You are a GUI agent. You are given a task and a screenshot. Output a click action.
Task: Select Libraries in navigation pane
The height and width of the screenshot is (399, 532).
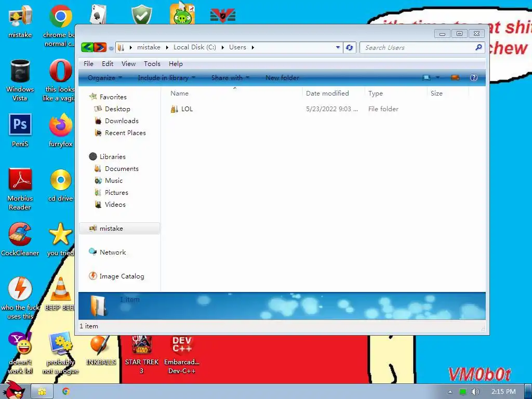point(112,156)
